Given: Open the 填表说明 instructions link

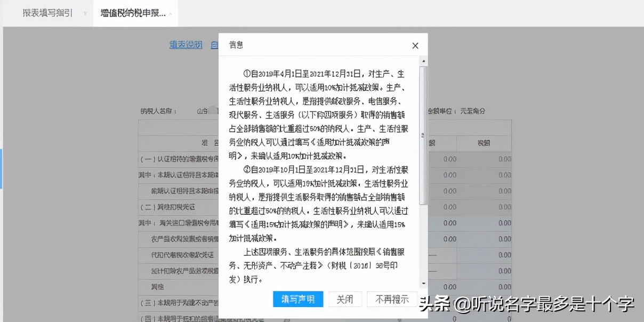Looking at the screenshot, I should coord(185,45).
